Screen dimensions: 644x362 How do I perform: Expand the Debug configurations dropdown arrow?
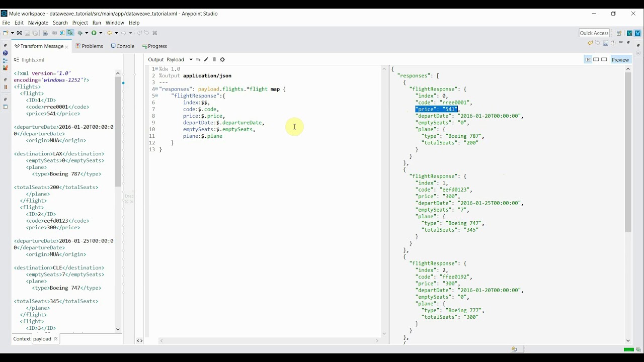[x=87, y=33]
